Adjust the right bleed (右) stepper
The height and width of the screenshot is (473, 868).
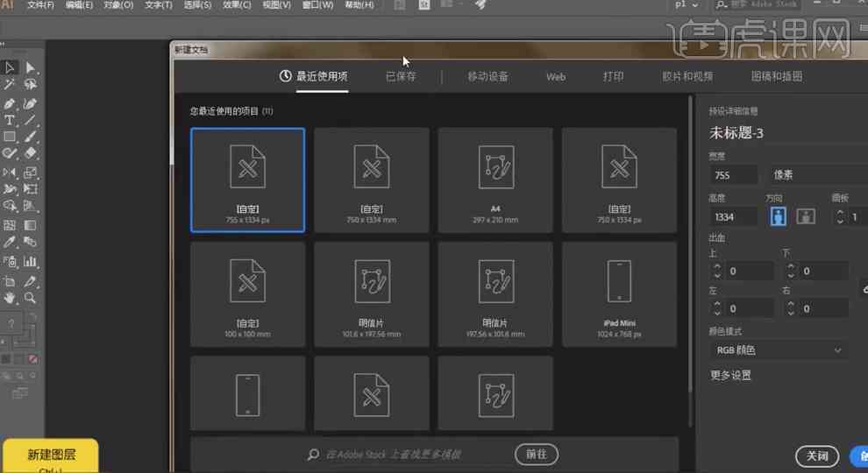791,308
